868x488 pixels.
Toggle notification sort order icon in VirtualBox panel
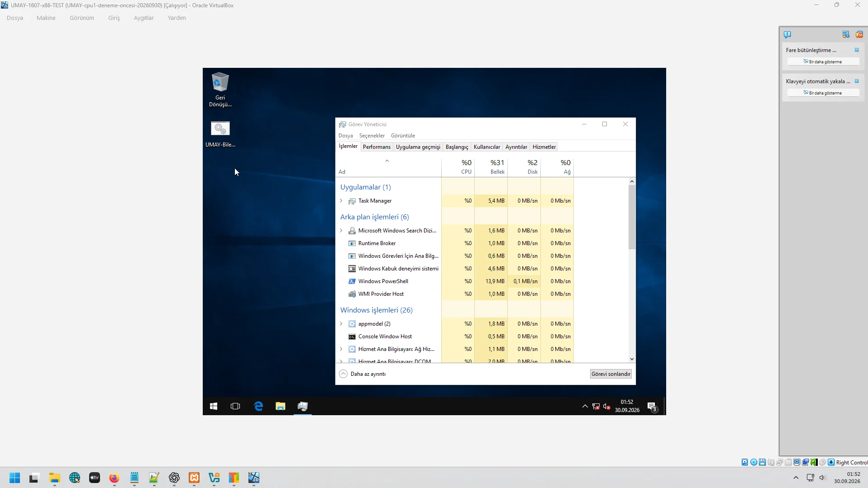846,34
